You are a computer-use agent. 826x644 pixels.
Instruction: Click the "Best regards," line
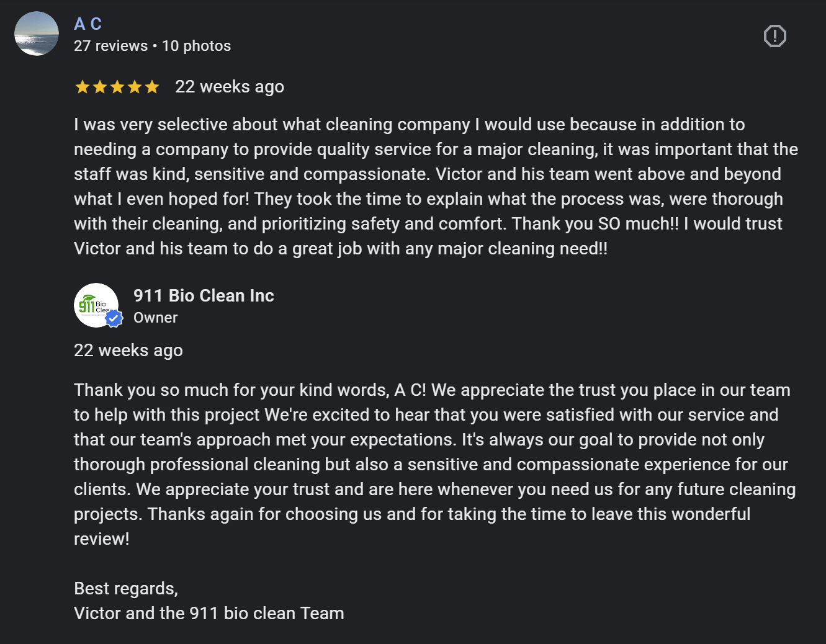126,588
